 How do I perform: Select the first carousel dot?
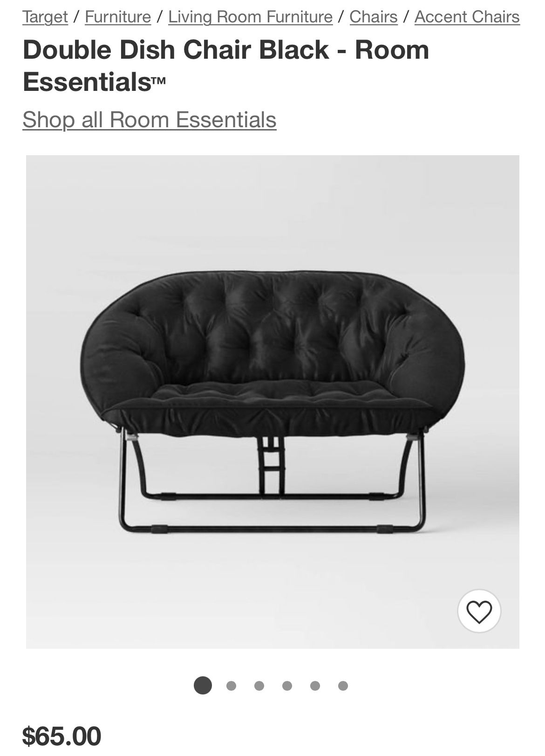tap(203, 685)
